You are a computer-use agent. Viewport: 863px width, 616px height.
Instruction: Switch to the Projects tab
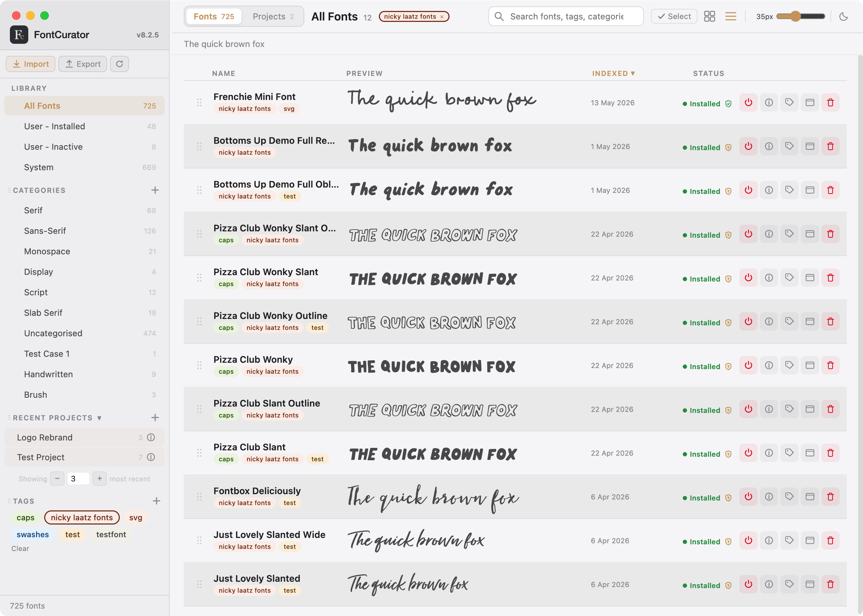tap(273, 16)
